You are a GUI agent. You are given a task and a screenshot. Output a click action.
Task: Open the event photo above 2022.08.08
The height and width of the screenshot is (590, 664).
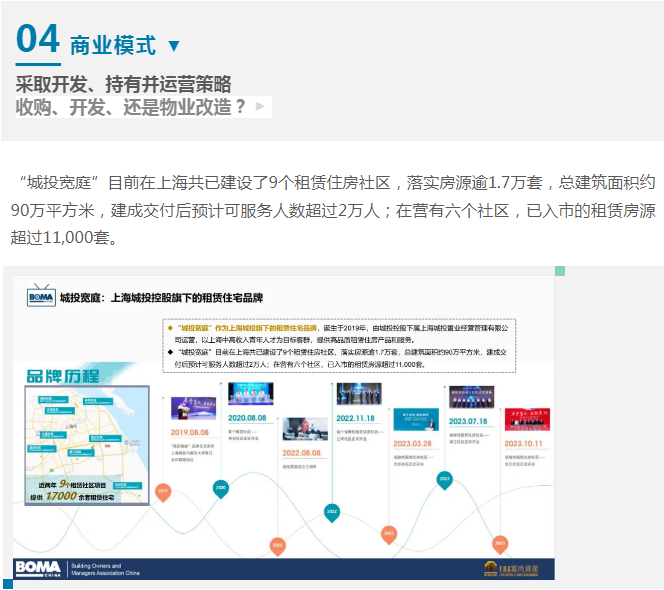click(305, 429)
